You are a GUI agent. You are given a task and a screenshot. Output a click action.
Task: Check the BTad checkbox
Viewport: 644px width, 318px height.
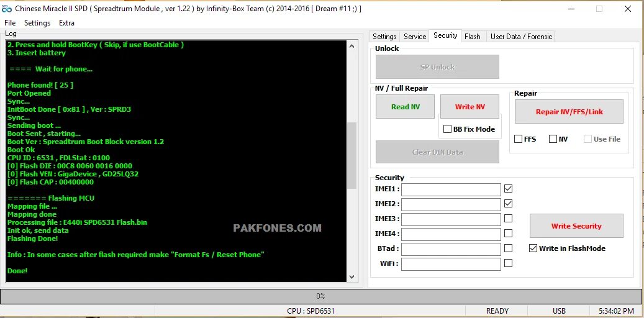pos(508,248)
